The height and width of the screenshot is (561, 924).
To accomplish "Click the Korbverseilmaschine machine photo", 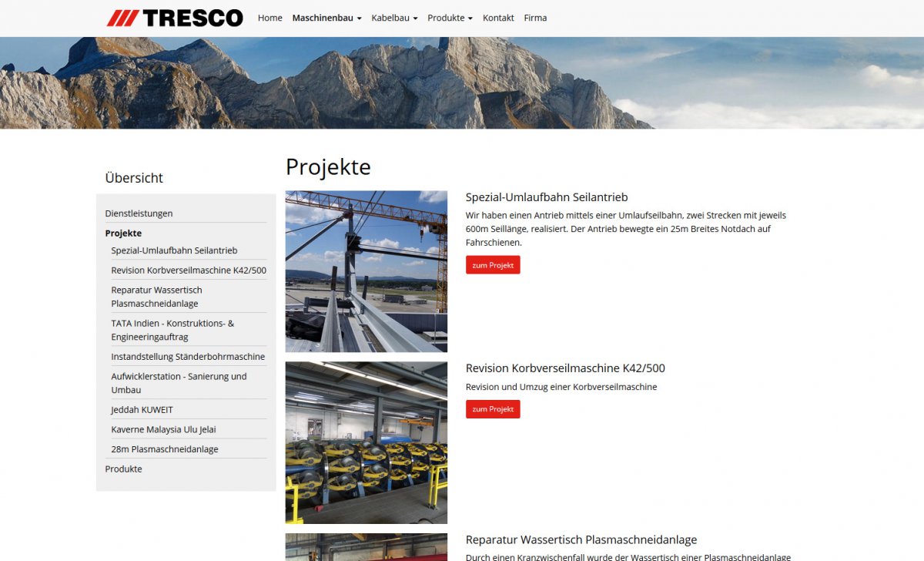I will [x=366, y=442].
